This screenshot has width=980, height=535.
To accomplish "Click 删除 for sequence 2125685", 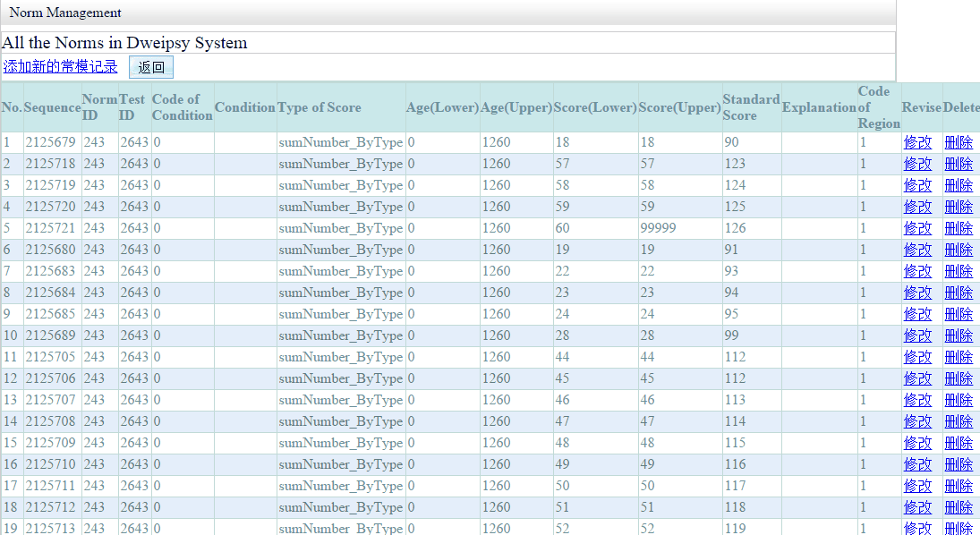I will click(959, 314).
